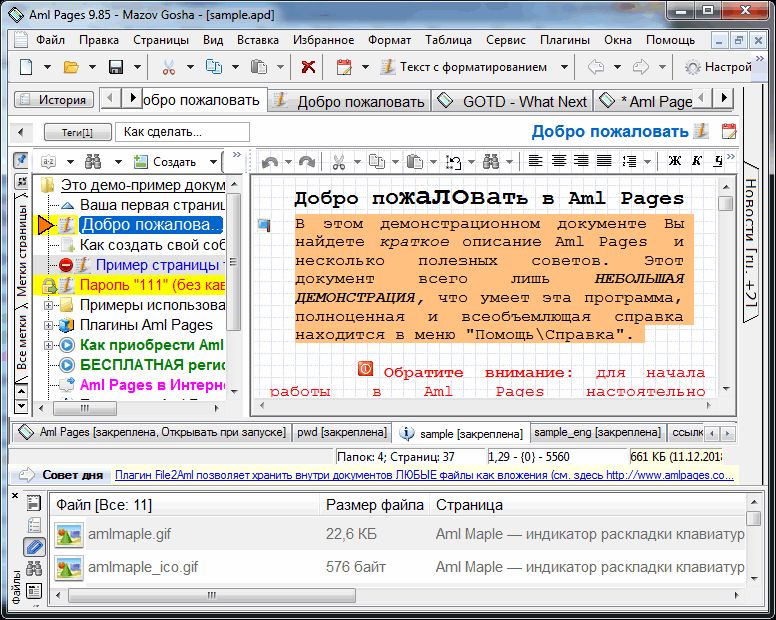Screen dimensions: 776x620
Task: Click the Copy icon in main toolbar
Action: 214,67
